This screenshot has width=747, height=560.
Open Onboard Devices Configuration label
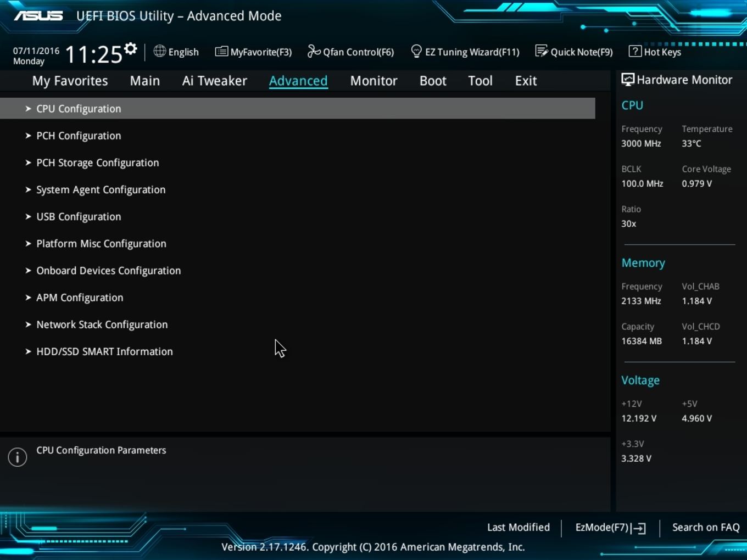pyautogui.click(x=109, y=270)
